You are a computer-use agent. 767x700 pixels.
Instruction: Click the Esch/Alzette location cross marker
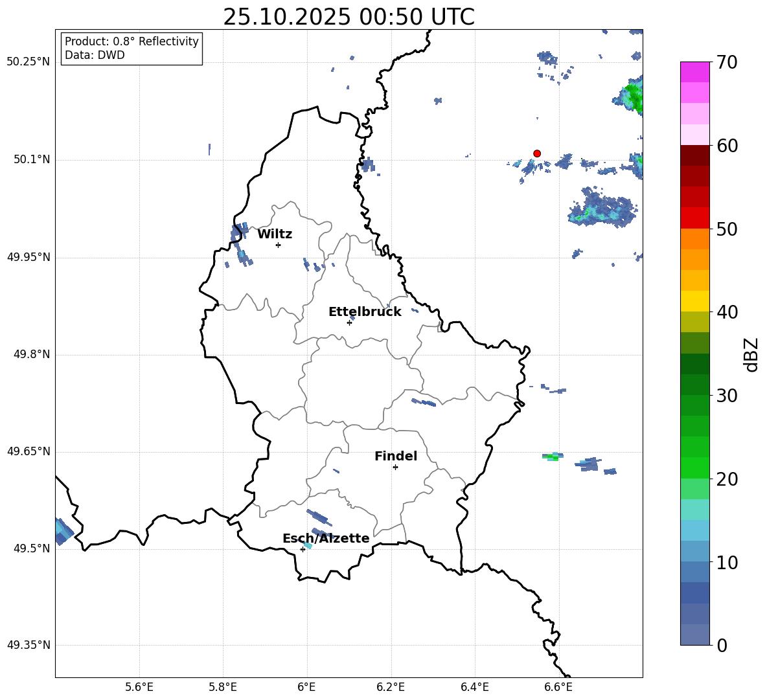pos(303,549)
